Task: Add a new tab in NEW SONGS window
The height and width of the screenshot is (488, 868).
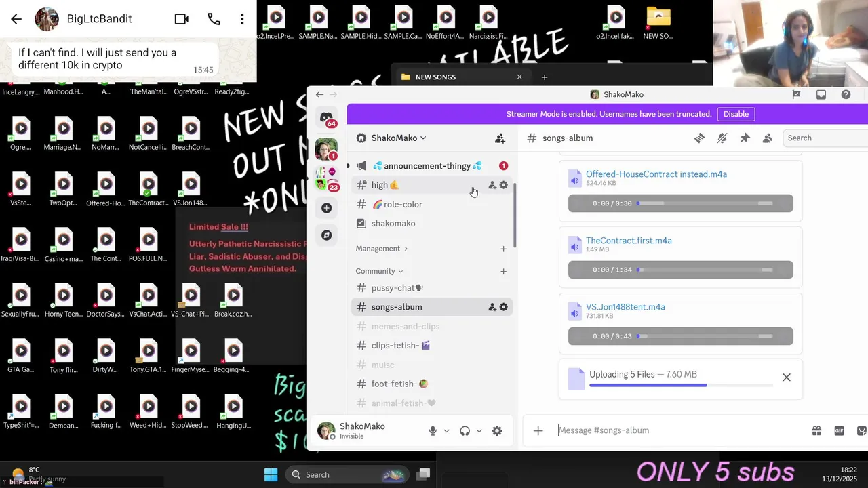Action: 544,77
